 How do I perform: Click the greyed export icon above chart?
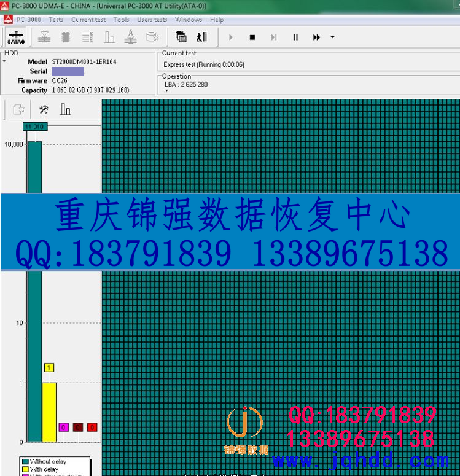[18, 109]
